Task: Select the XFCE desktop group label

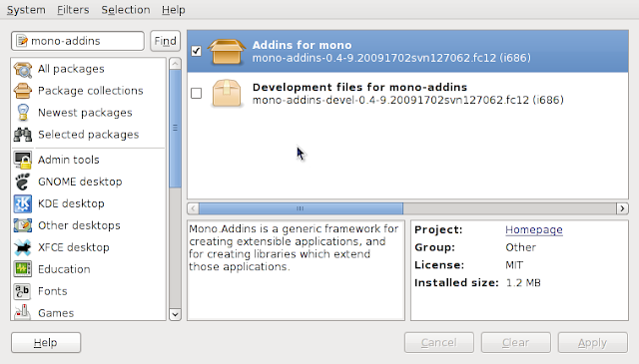Action: (x=73, y=247)
